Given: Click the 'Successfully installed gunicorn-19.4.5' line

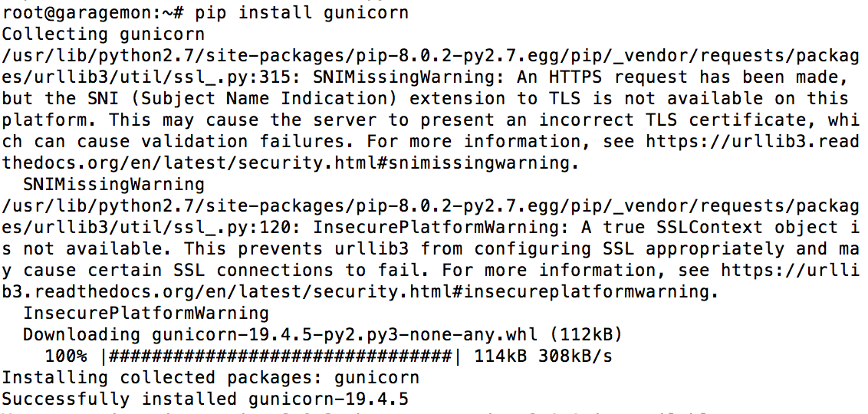Looking at the screenshot, I should click(x=205, y=399).
